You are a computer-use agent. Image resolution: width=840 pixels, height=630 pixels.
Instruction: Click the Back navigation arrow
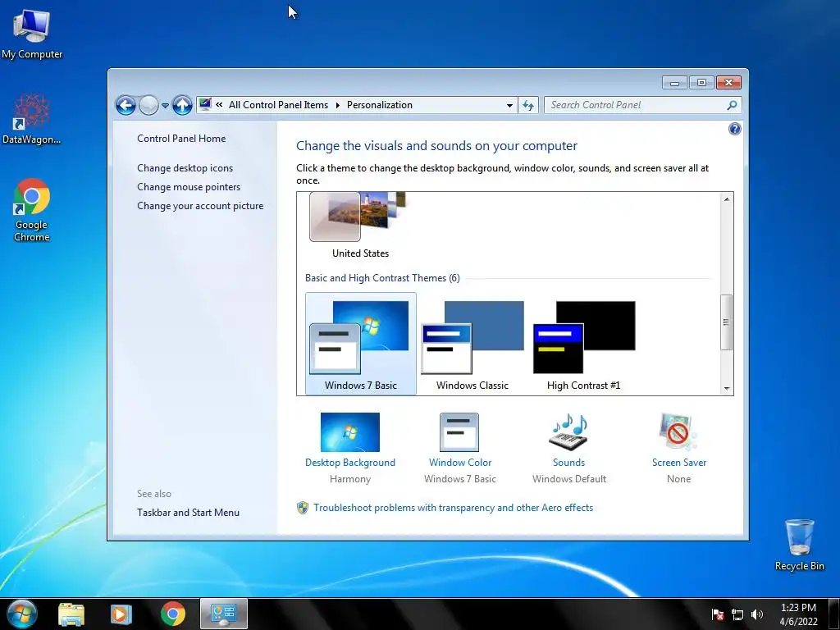coord(126,105)
